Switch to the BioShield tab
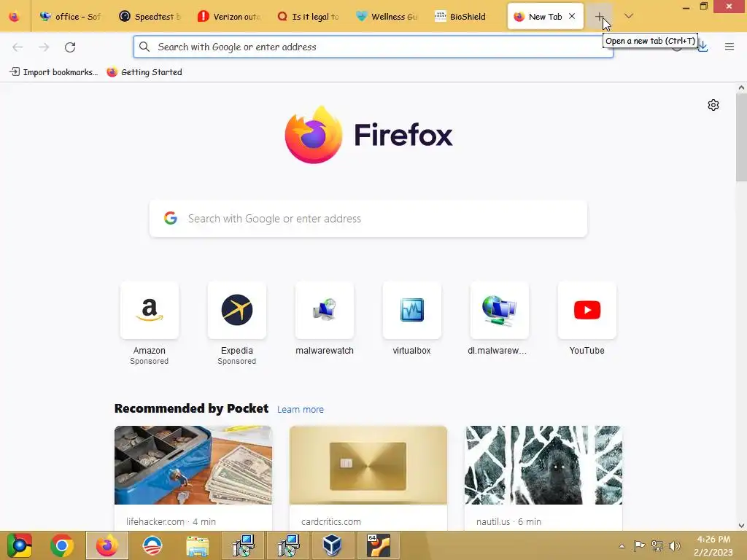The image size is (747, 560). tap(466, 17)
